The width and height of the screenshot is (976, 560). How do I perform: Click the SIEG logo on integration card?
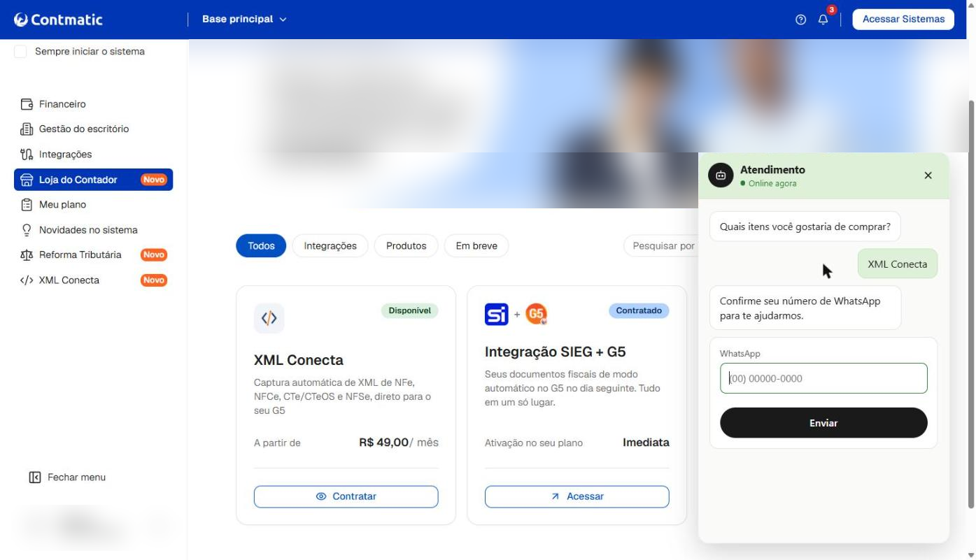[x=497, y=314]
